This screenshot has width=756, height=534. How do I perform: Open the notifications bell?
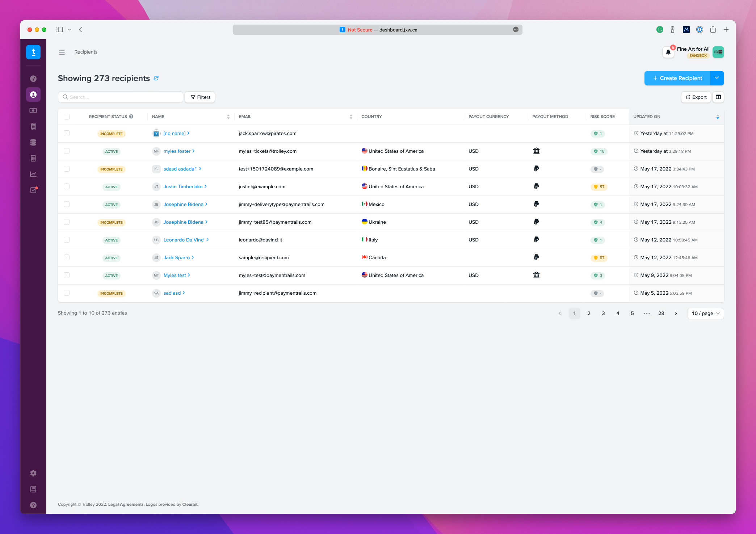[668, 52]
